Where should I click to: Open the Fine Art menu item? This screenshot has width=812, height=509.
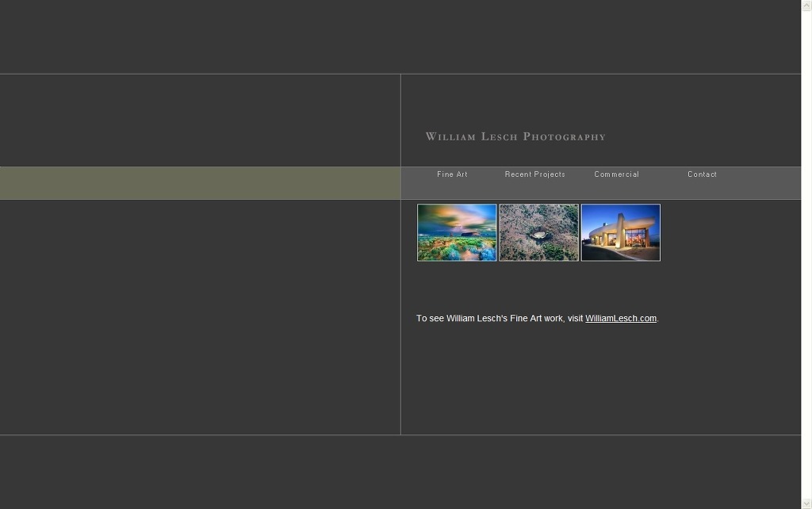click(x=452, y=174)
